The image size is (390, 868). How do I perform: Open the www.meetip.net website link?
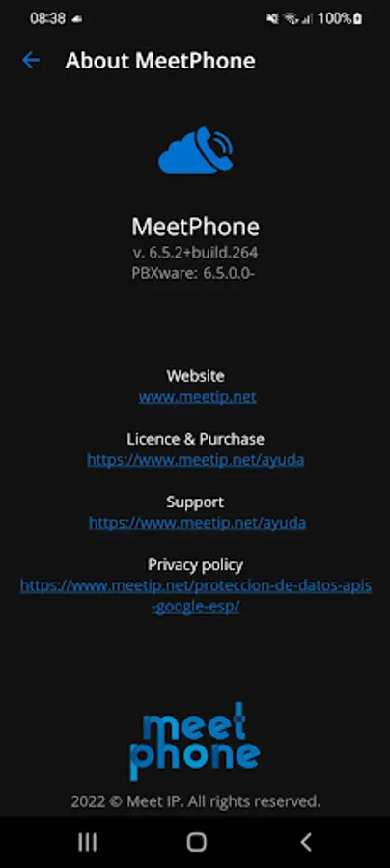click(x=197, y=397)
